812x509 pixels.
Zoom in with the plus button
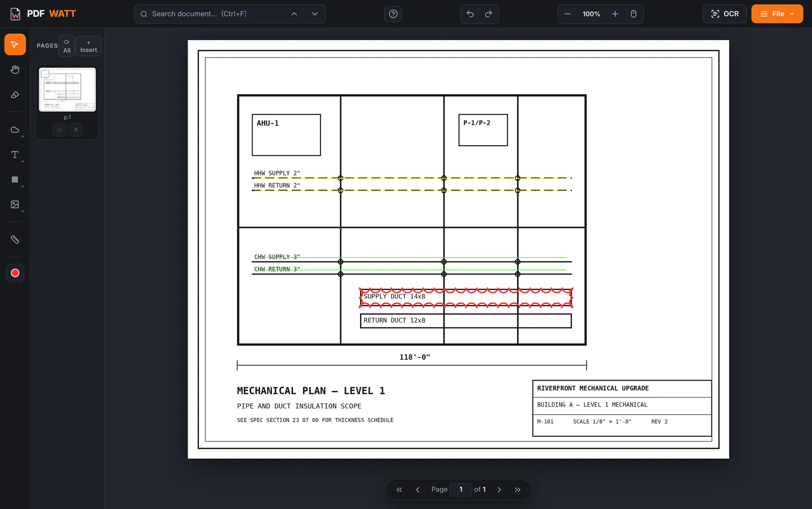tap(615, 14)
